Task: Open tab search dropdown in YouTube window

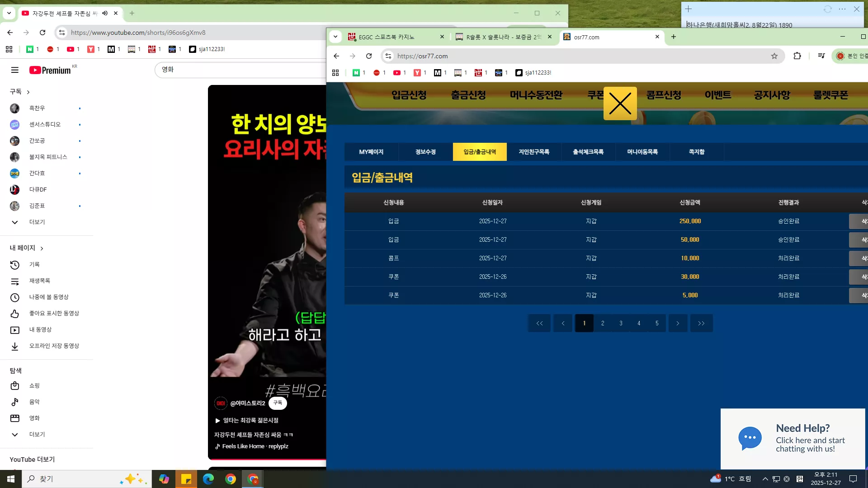Action: tap(9, 13)
